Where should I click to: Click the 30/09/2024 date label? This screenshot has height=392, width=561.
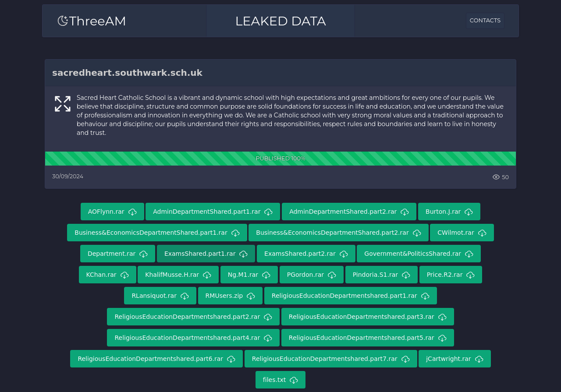tap(67, 176)
